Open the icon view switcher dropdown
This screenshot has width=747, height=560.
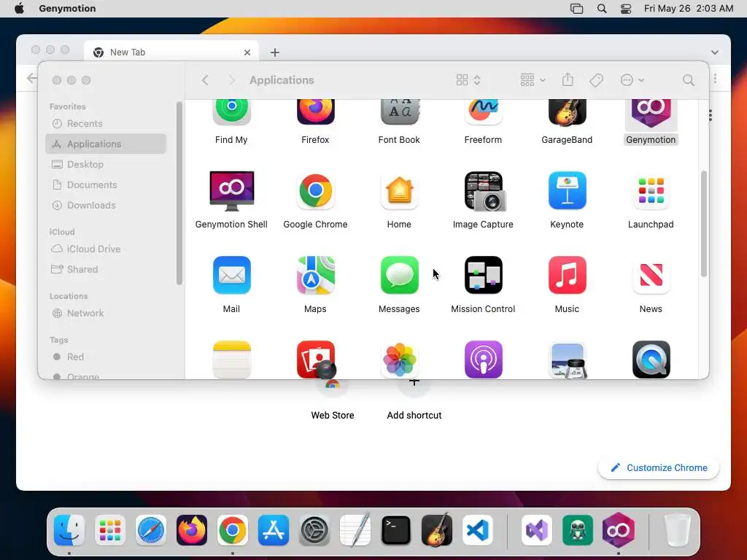(468, 80)
